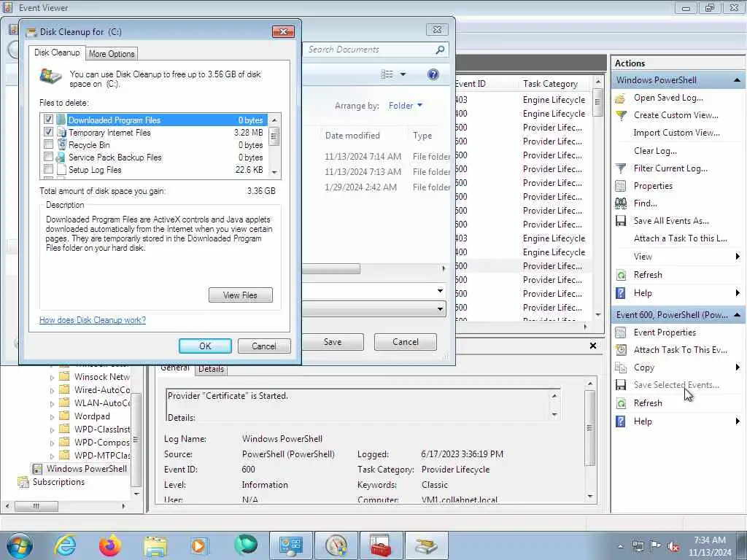The width and height of the screenshot is (747, 560).
Task: Click OK in the Disk Cleanup dialog
Action: (x=205, y=346)
